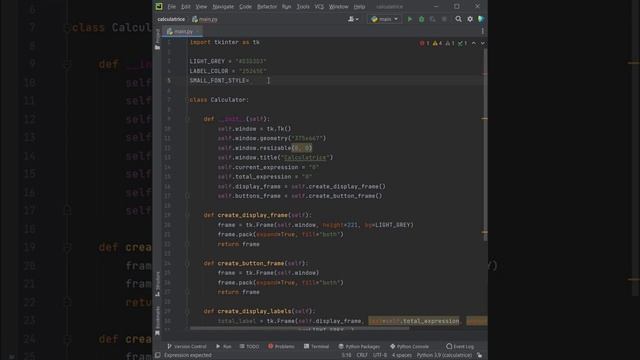Open the Version Control tool window
The height and width of the screenshot is (360, 640).
point(187,347)
